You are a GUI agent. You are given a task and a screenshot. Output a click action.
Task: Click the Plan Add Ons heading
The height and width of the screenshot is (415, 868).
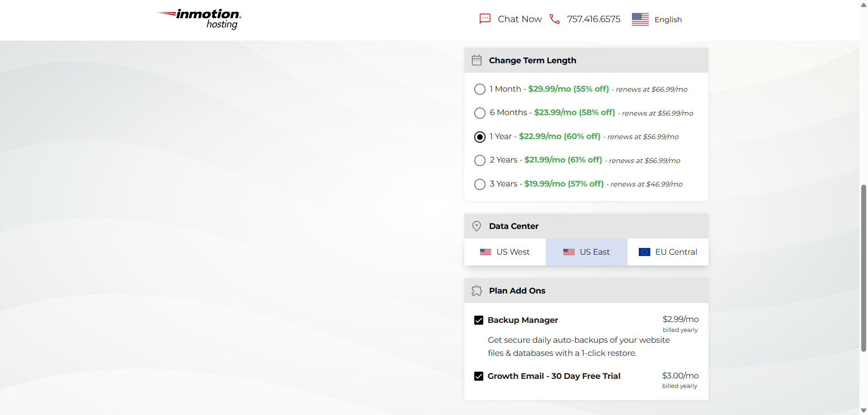tap(517, 291)
